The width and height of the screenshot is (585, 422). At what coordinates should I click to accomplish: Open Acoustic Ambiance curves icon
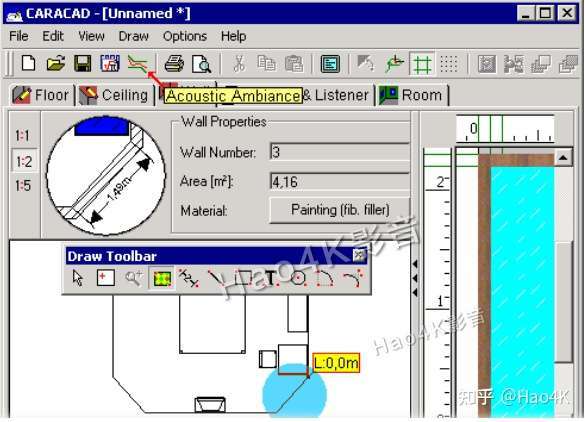[x=137, y=63]
